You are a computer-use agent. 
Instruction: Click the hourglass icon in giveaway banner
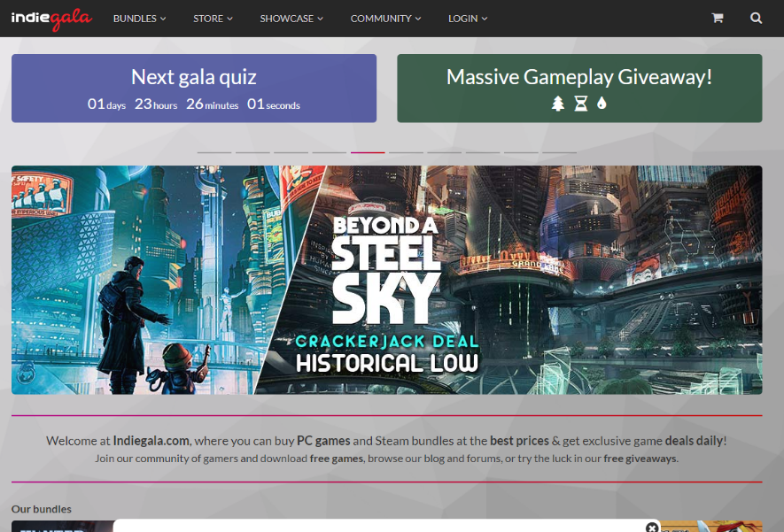point(580,104)
